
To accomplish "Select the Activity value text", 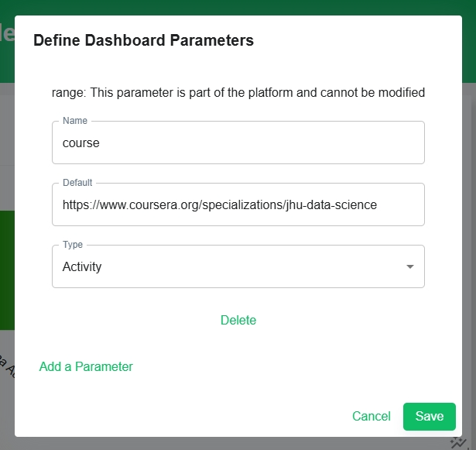I will click(82, 266).
